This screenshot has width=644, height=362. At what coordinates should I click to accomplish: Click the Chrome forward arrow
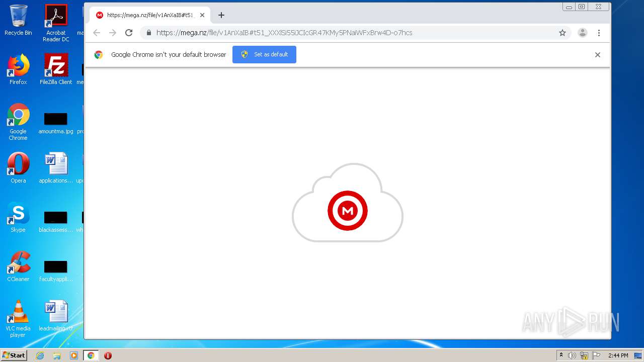coord(113,33)
